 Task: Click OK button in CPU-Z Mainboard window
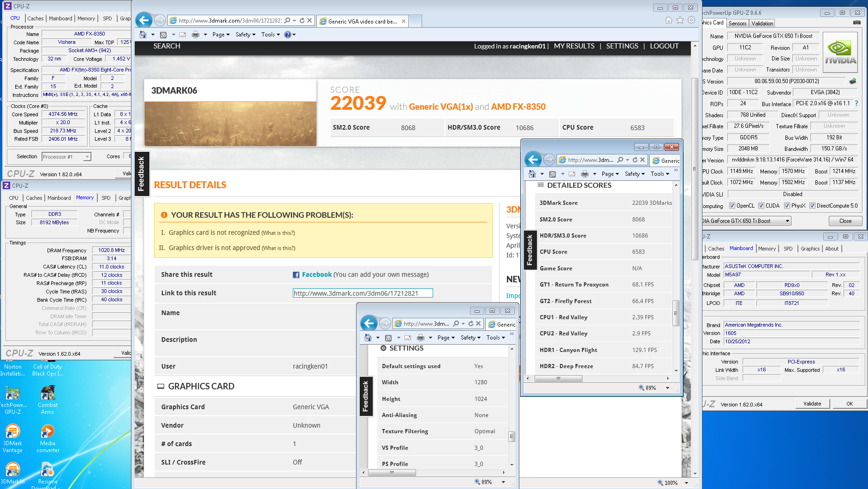[850, 404]
